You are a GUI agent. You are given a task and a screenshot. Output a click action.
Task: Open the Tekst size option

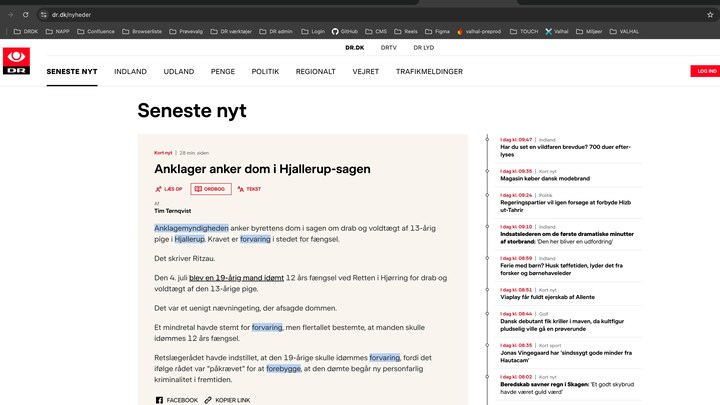(249, 189)
